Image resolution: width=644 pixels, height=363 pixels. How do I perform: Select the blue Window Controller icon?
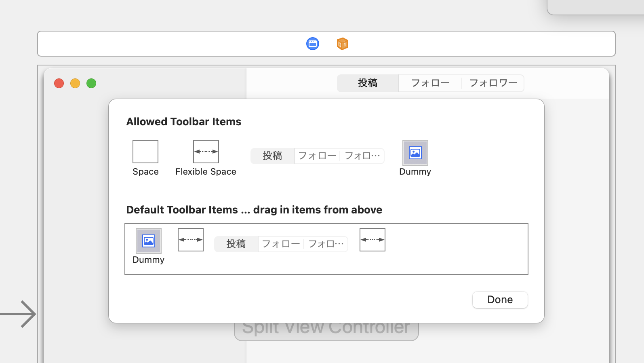tap(313, 44)
